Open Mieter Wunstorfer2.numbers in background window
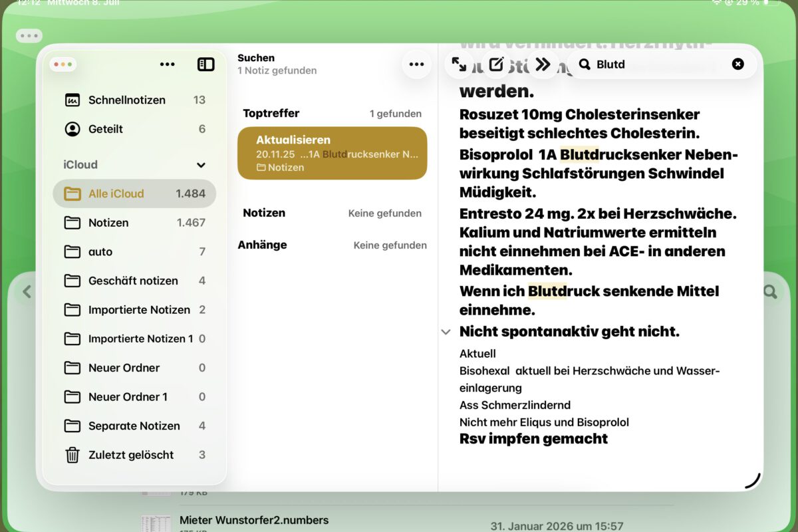This screenshot has width=798, height=532. pos(254,520)
